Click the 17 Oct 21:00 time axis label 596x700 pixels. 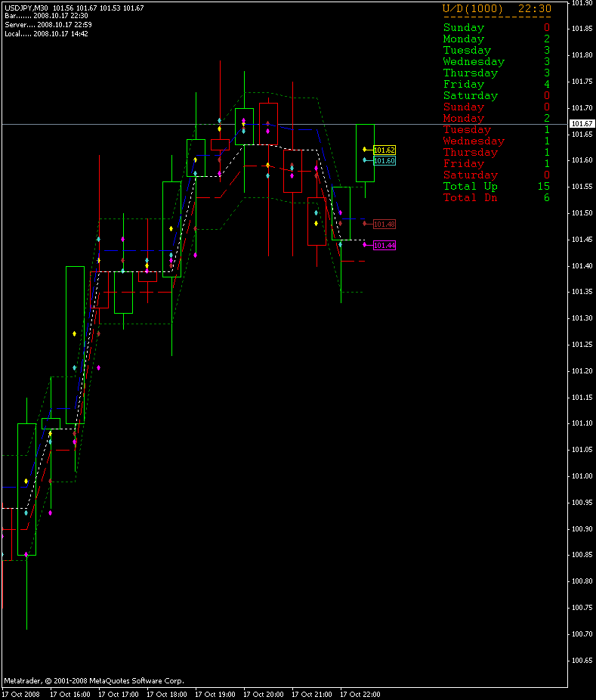pos(311,694)
